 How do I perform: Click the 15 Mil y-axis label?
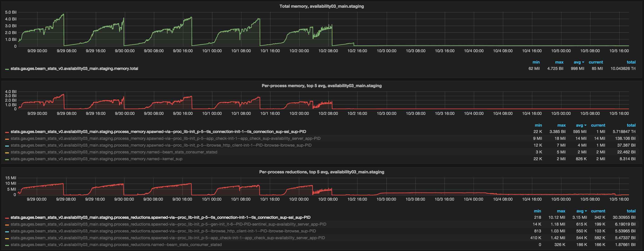[10, 178]
